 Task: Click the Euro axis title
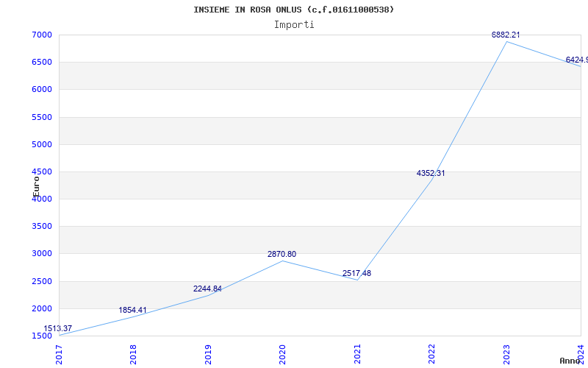click(x=36, y=186)
